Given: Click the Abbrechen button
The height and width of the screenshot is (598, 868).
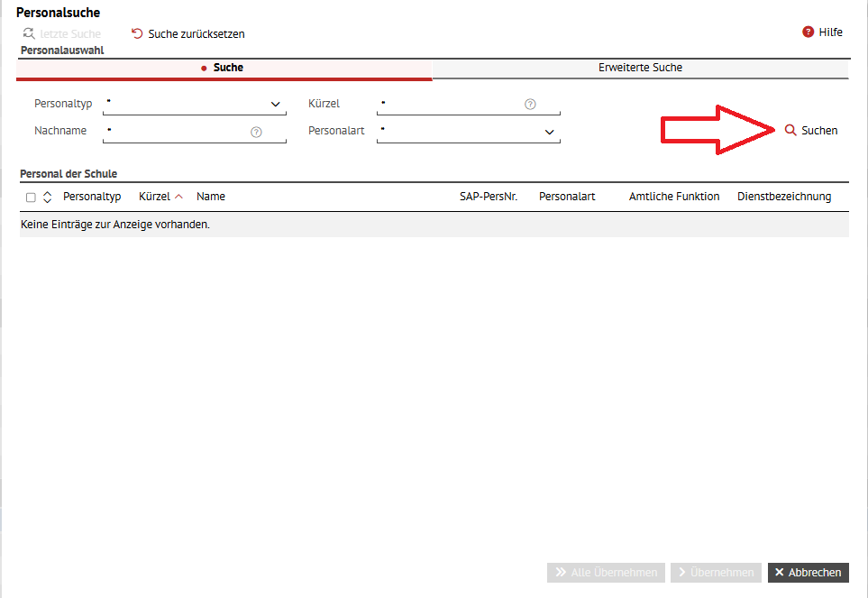Looking at the screenshot, I should (809, 573).
